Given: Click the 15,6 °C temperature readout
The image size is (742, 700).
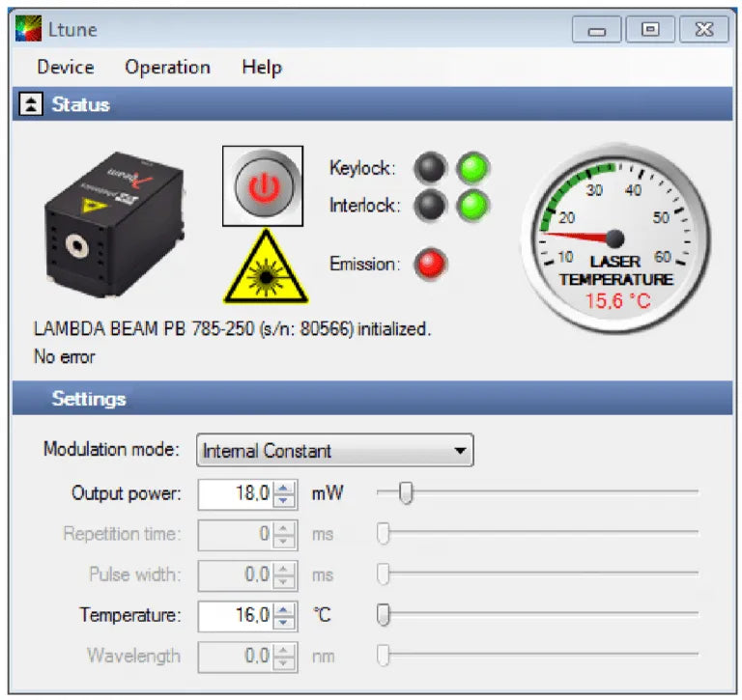Looking at the screenshot, I should (618, 301).
